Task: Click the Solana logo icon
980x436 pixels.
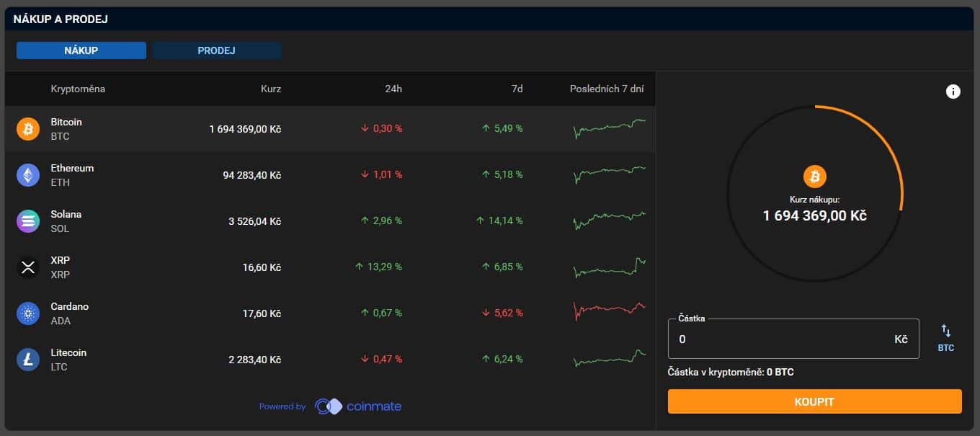Action: click(28, 221)
